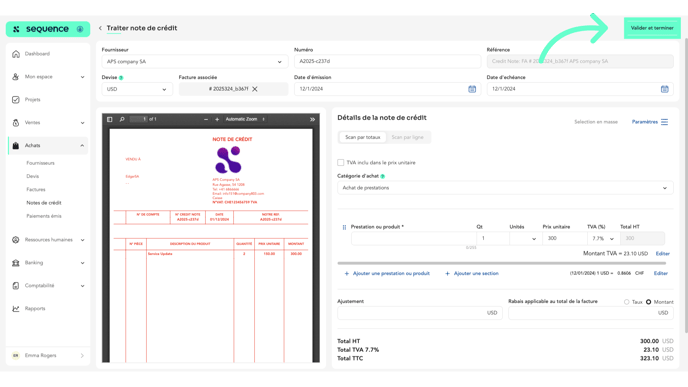Click the sequence logo collapse icon
688x387 pixels.
80,29
